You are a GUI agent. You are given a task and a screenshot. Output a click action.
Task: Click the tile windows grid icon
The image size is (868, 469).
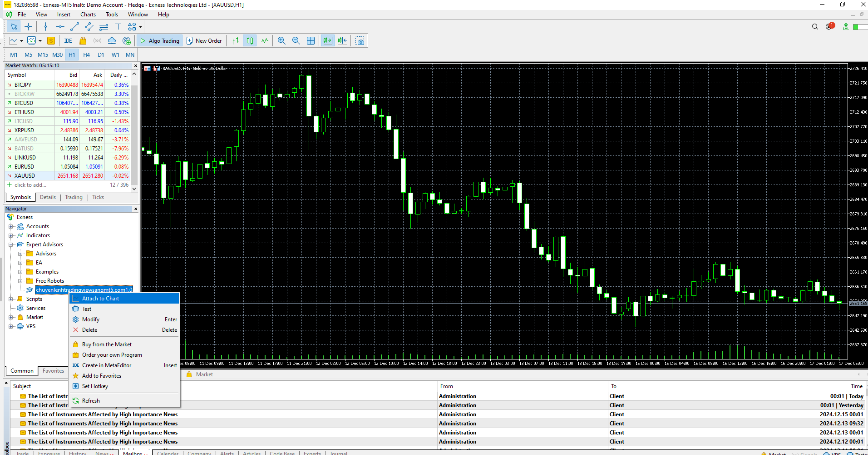click(311, 41)
